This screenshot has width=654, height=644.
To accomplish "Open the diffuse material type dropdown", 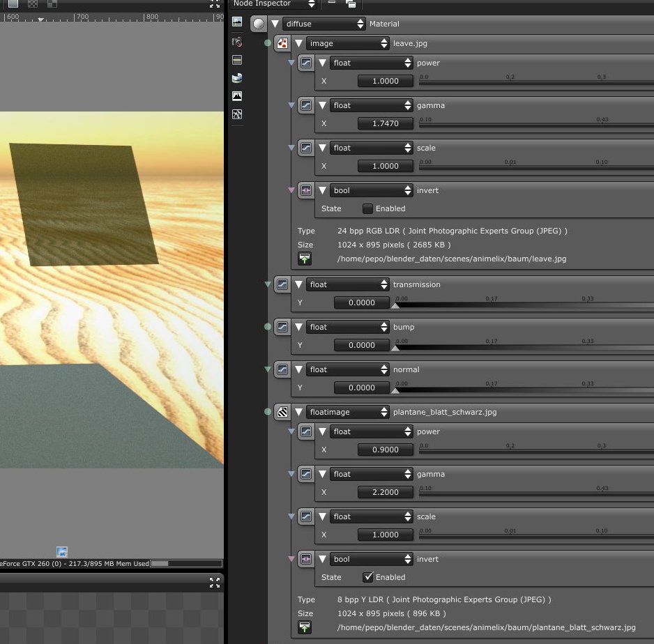I will click(x=324, y=24).
